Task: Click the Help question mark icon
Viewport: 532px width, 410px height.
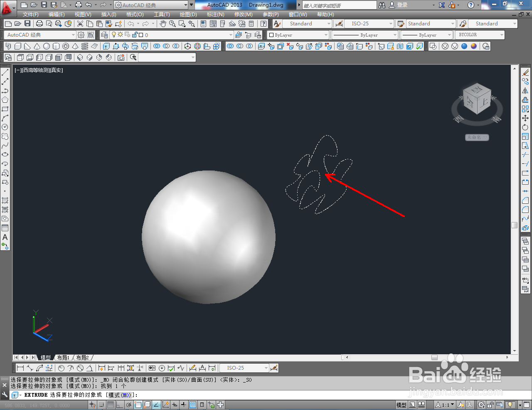Action: 471,5
